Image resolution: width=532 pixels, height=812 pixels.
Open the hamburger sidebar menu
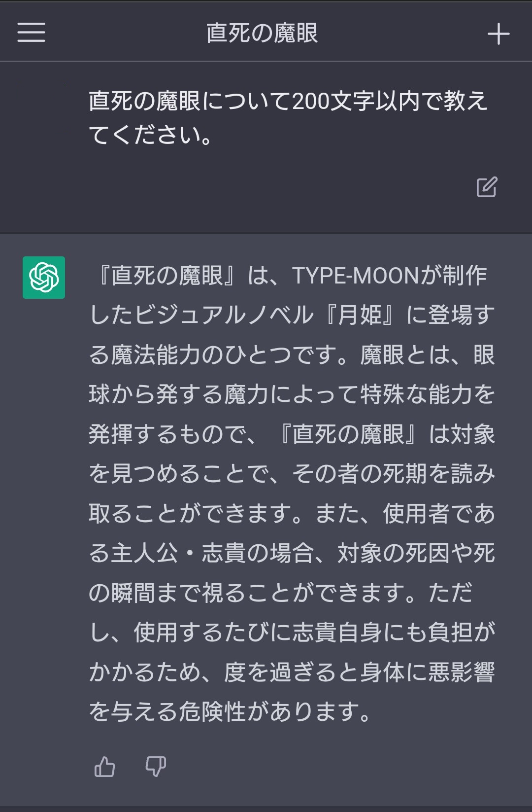pos(31,33)
